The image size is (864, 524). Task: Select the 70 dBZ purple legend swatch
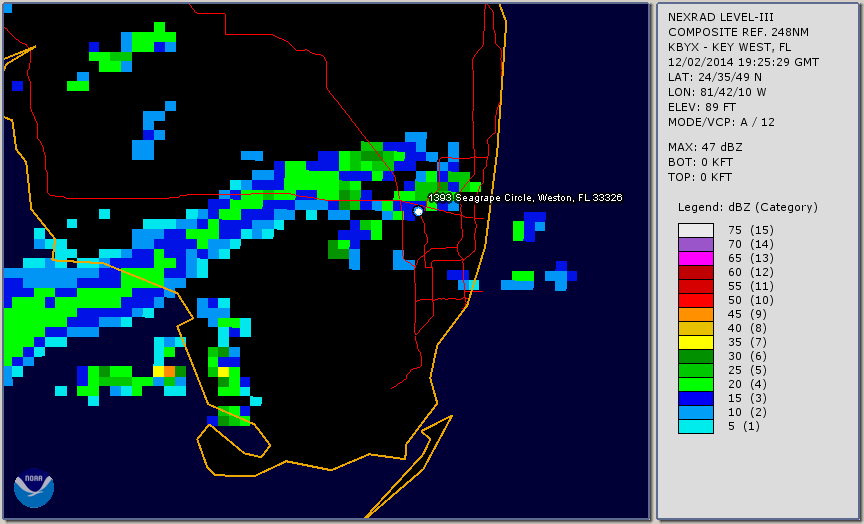696,244
